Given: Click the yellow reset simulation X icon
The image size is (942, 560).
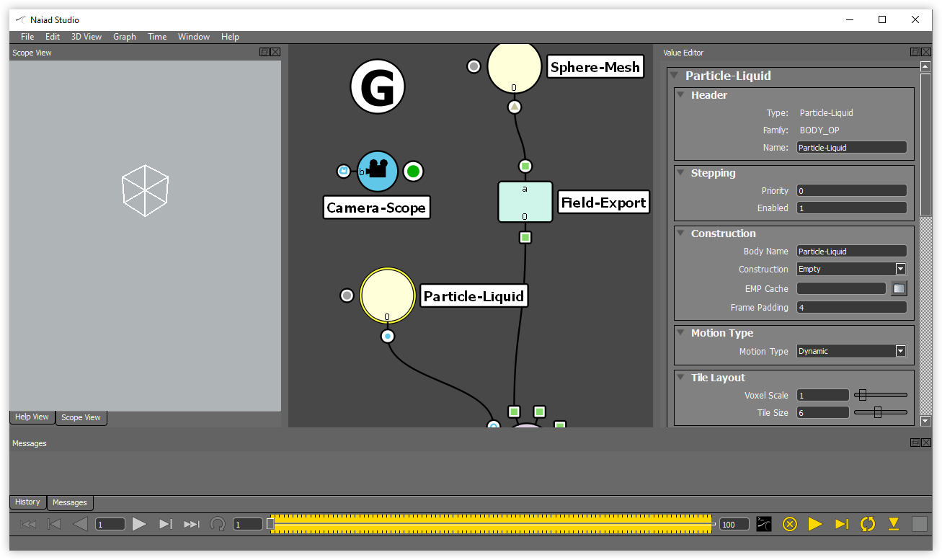Looking at the screenshot, I should [x=789, y=524].
